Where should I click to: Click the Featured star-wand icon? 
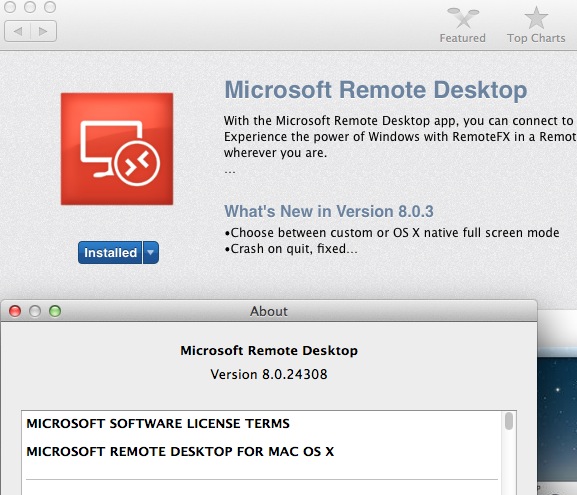click(463, 17)
